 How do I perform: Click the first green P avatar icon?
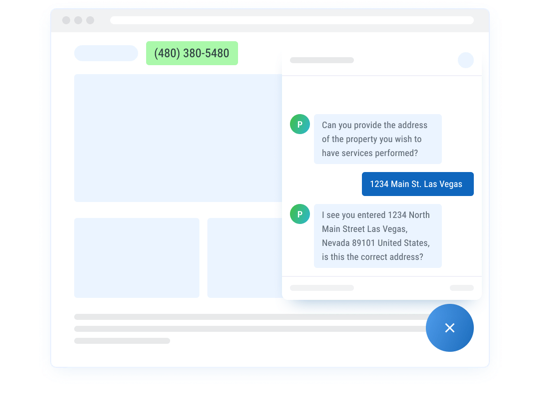coord(300,124)
